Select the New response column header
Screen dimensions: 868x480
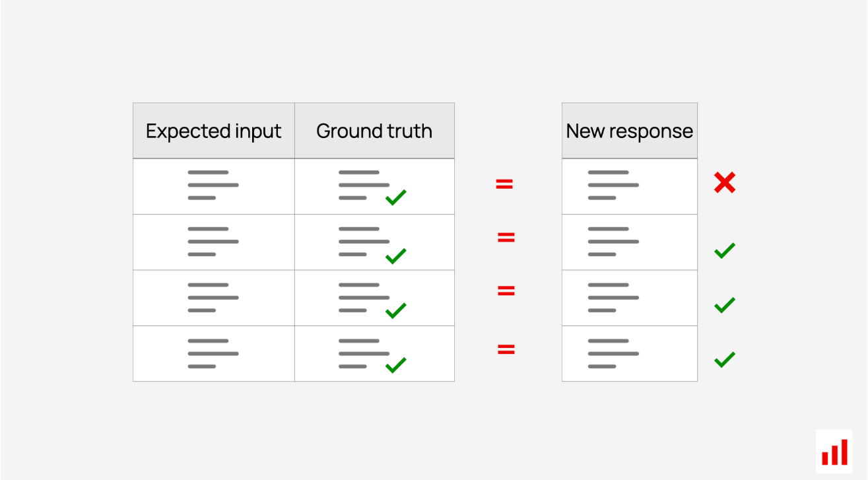(x=630, y=131)
